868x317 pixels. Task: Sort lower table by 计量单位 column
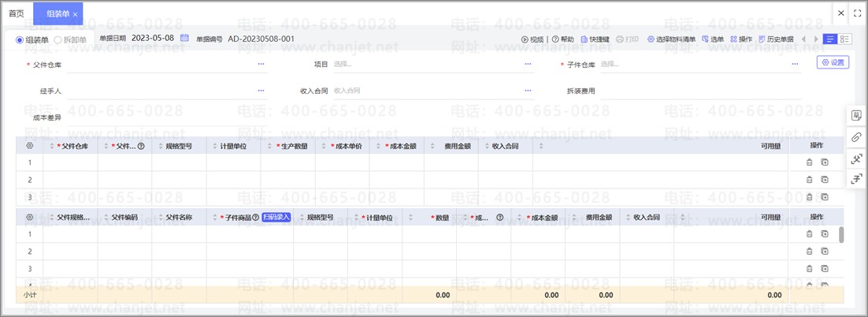coord(357,217)
